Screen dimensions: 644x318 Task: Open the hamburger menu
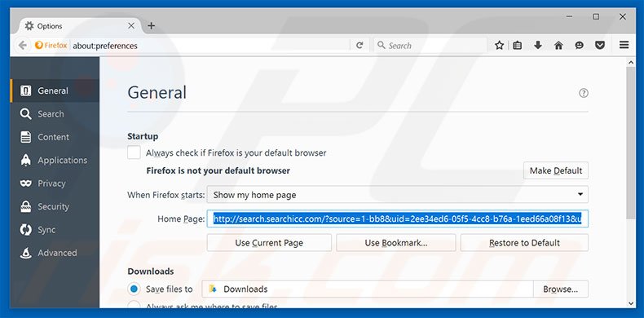(x=624, y=45)
